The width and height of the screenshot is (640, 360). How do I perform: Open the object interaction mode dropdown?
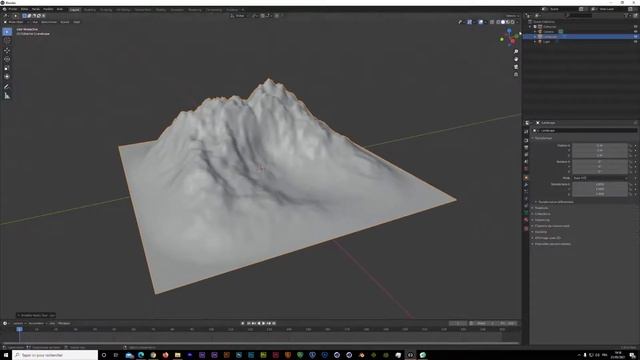click(15, 22)
